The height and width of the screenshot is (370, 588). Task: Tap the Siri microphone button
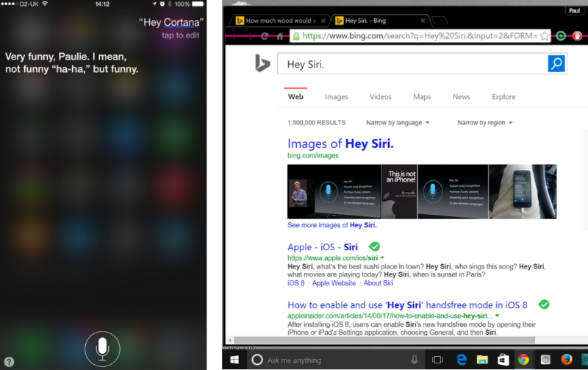(x=102, y=348)
